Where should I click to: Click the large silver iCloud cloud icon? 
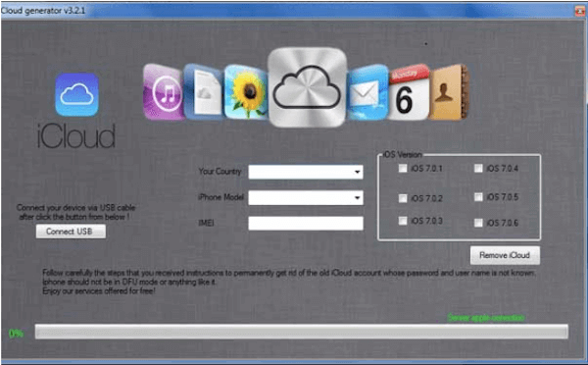click(x=307, y=86)
